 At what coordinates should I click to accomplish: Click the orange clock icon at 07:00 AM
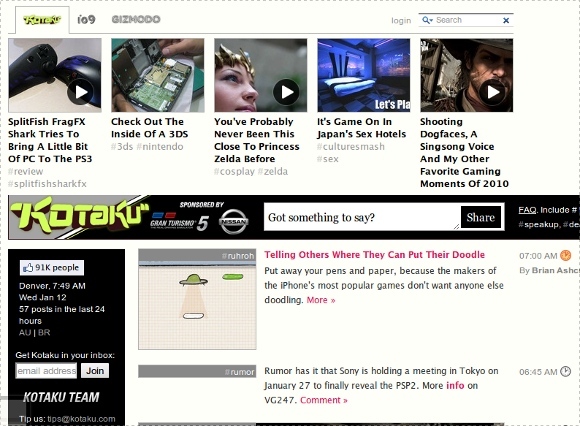coord(566,255)
